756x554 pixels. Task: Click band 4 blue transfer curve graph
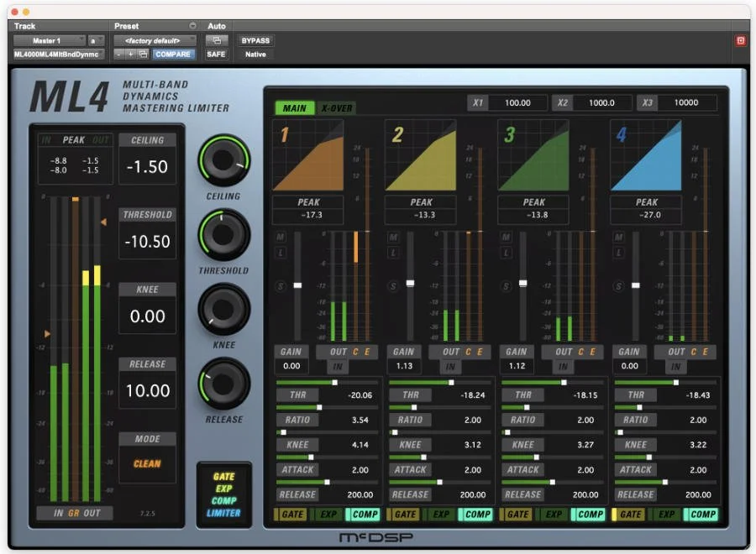646,155
